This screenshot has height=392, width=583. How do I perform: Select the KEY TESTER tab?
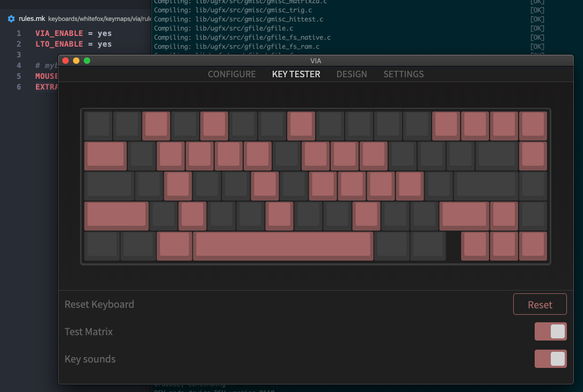tap(296, 74)
